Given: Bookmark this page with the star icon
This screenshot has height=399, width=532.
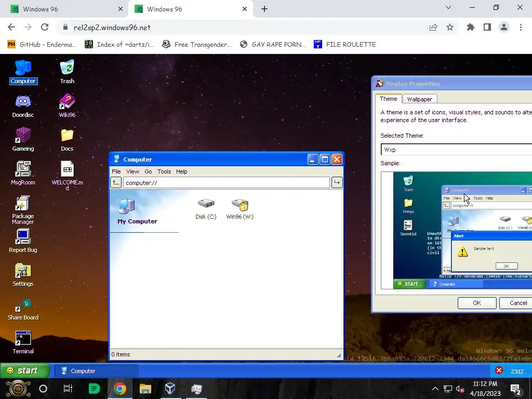Looking at the screenshot, I should click(450, 27).
